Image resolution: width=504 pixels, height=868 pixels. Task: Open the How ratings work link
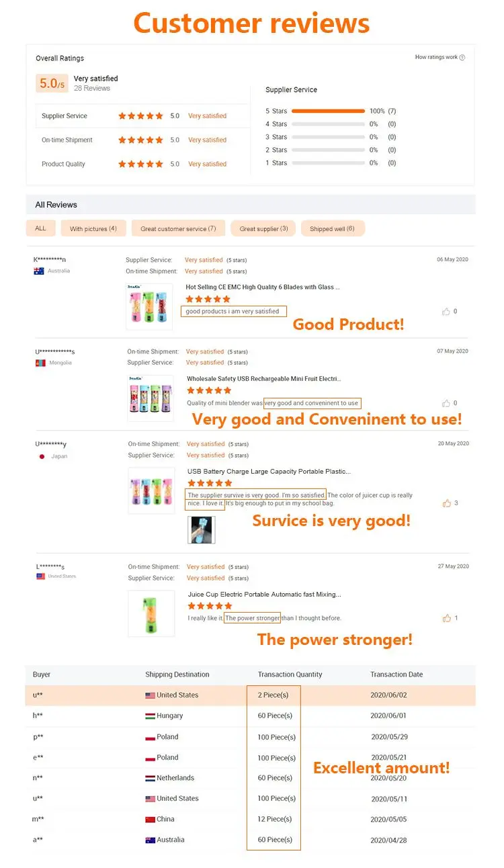(436, 58)
